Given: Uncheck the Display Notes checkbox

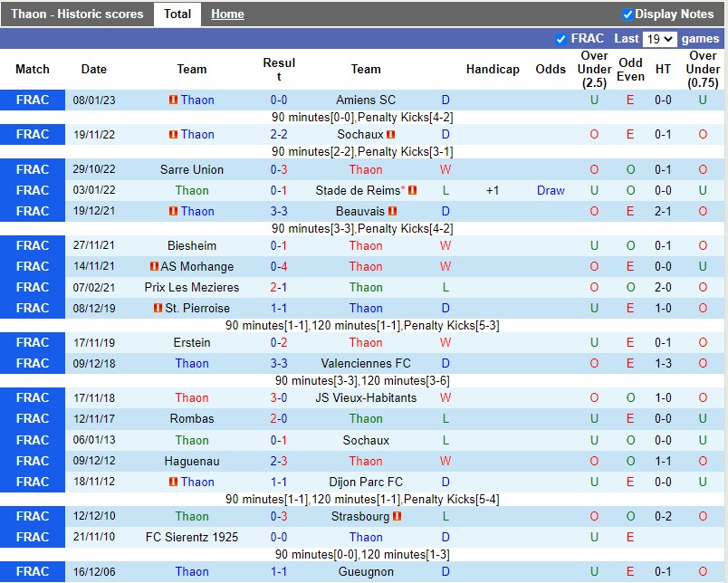Looking at the screenshot, I should tap(627, 14).
